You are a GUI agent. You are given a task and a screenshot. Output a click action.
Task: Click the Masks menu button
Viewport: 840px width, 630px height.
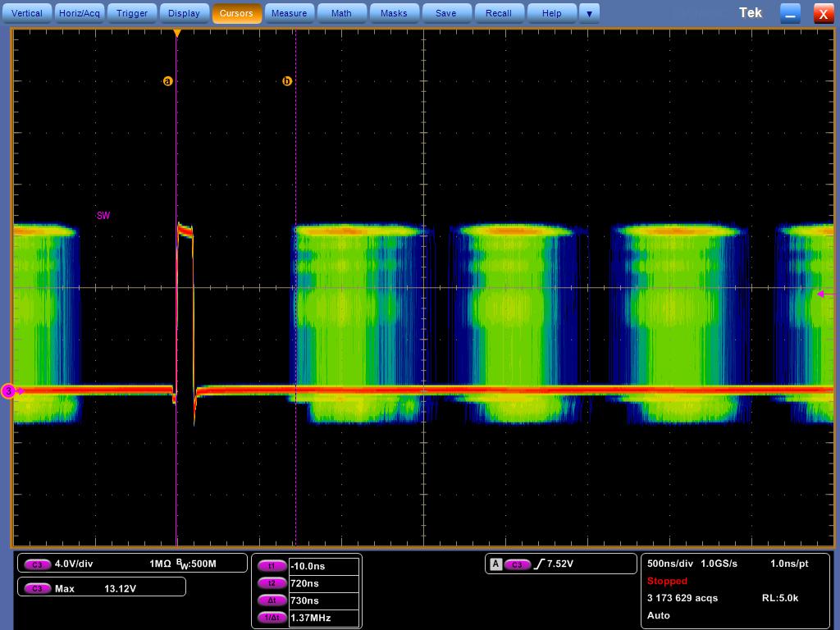click(x=394, y=13)
